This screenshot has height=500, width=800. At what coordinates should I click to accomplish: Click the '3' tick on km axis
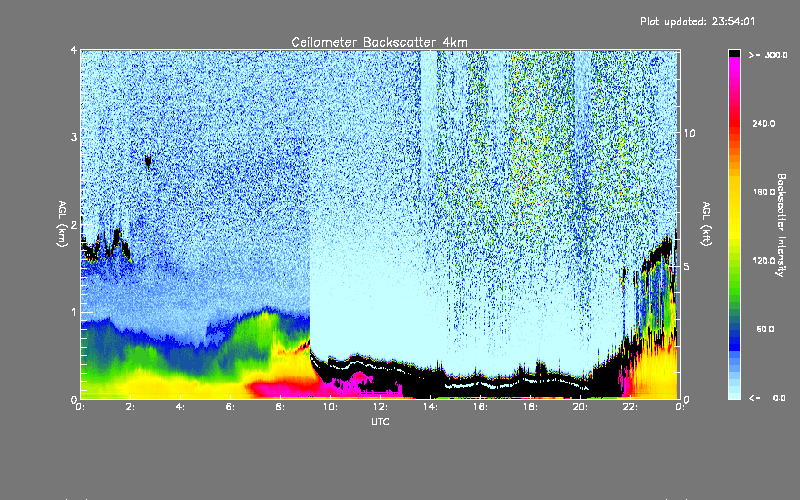pyautogui.click(x=74, y=137)
